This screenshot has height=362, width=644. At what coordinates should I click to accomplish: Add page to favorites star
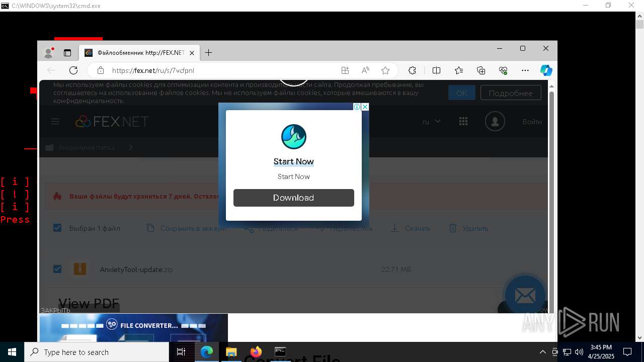(x=385, y=70)
